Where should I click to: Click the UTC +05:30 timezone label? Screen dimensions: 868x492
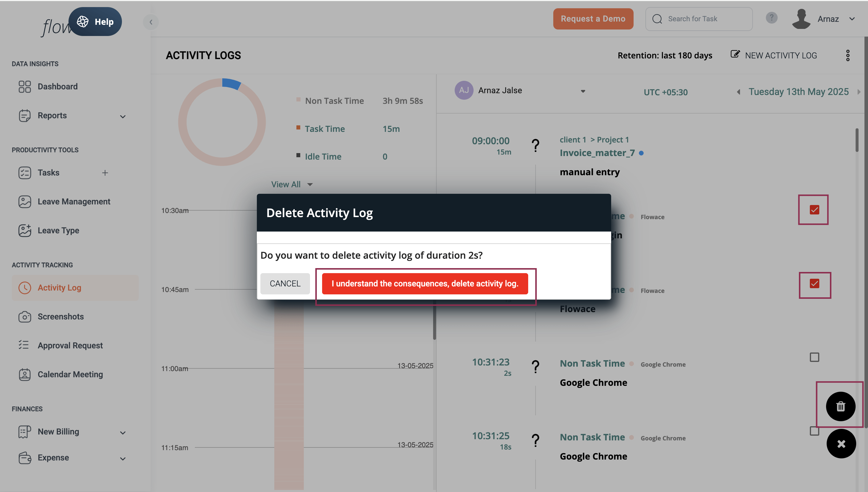[x=665, y=92]
